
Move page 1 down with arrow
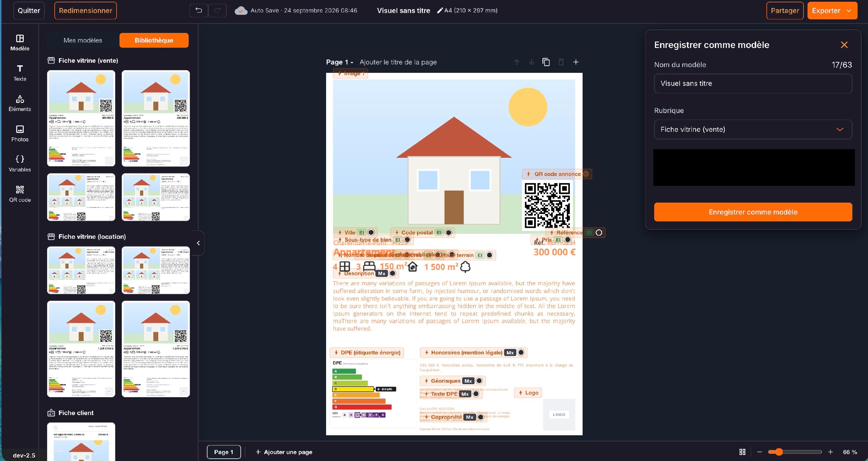[532, 62]
